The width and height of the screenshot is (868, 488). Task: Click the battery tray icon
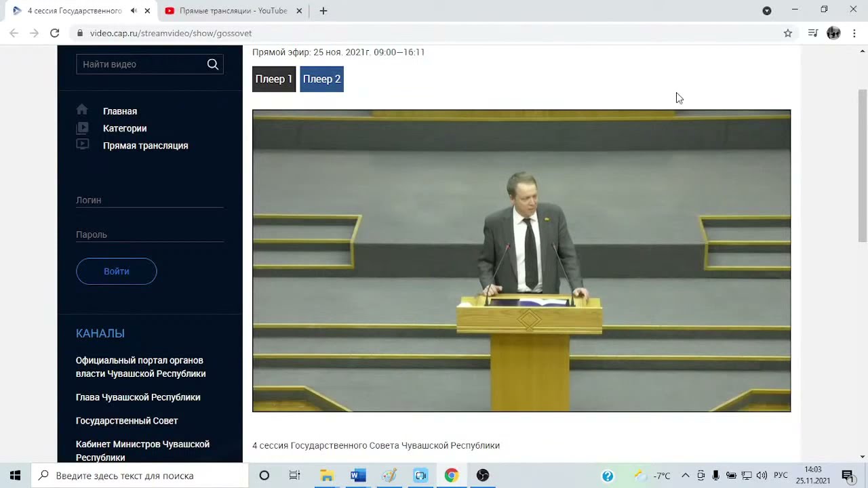click(731, 476)
